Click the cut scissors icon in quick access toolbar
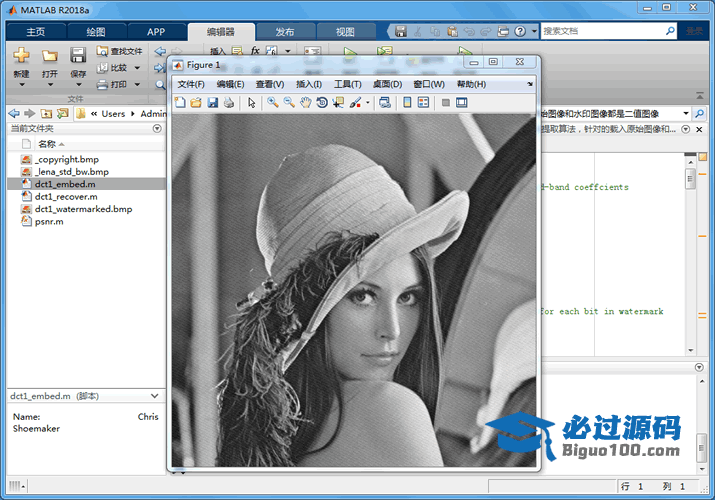715x500 pixels. [x=418, y=31]
